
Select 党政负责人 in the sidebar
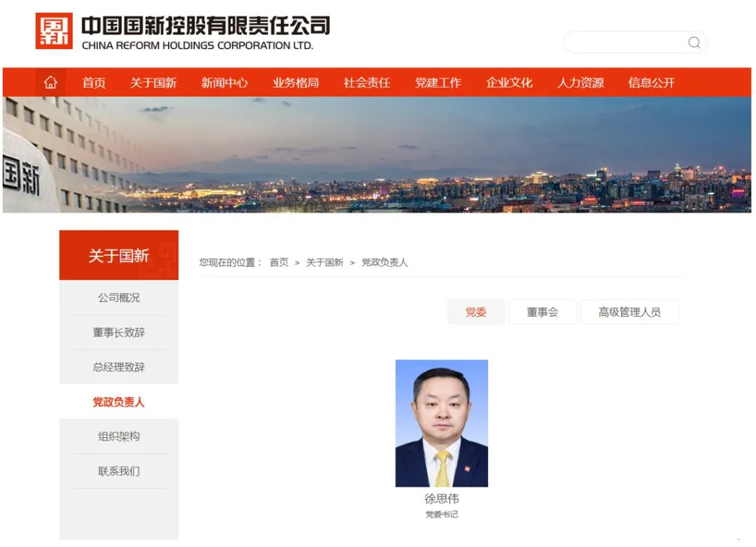point(119,402)
